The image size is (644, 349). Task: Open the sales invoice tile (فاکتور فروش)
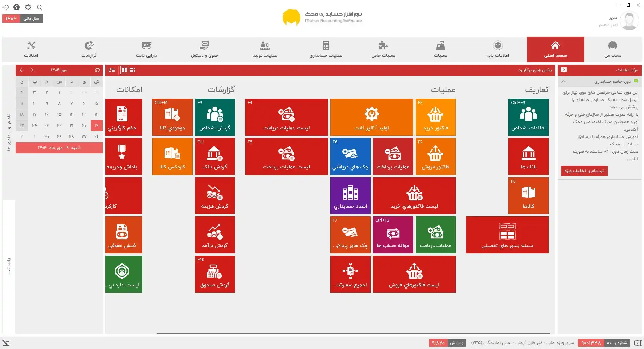coord(435,156)
